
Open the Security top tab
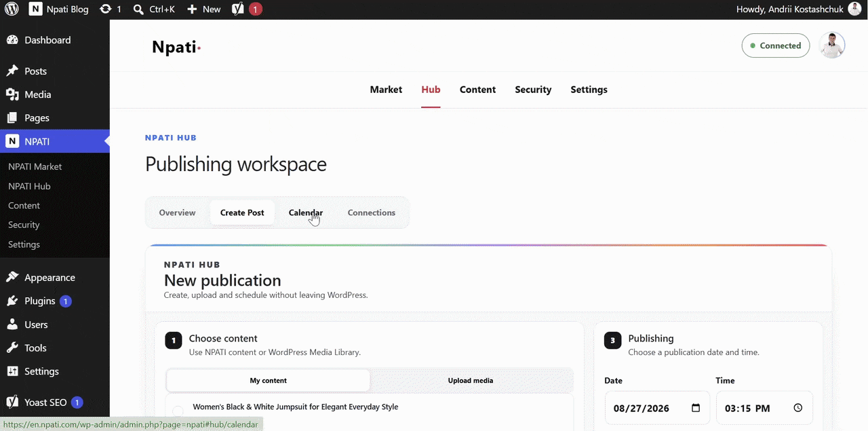533,90
